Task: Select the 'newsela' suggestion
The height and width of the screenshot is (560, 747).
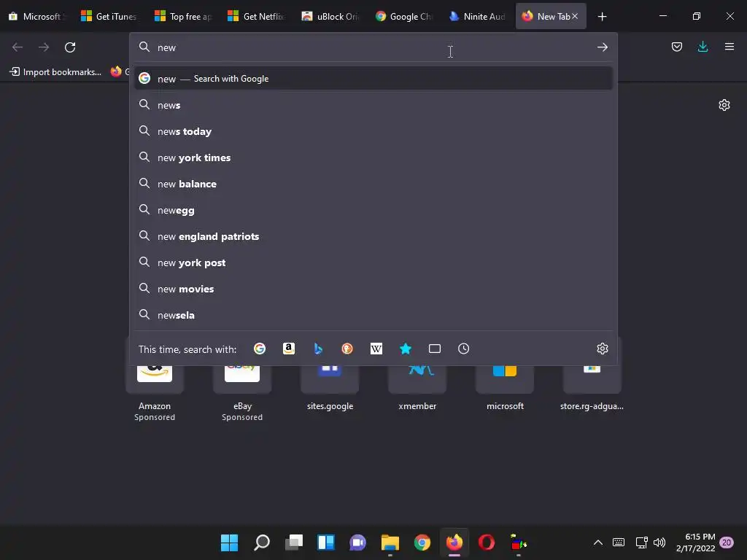Action: [x=373, y=315]
